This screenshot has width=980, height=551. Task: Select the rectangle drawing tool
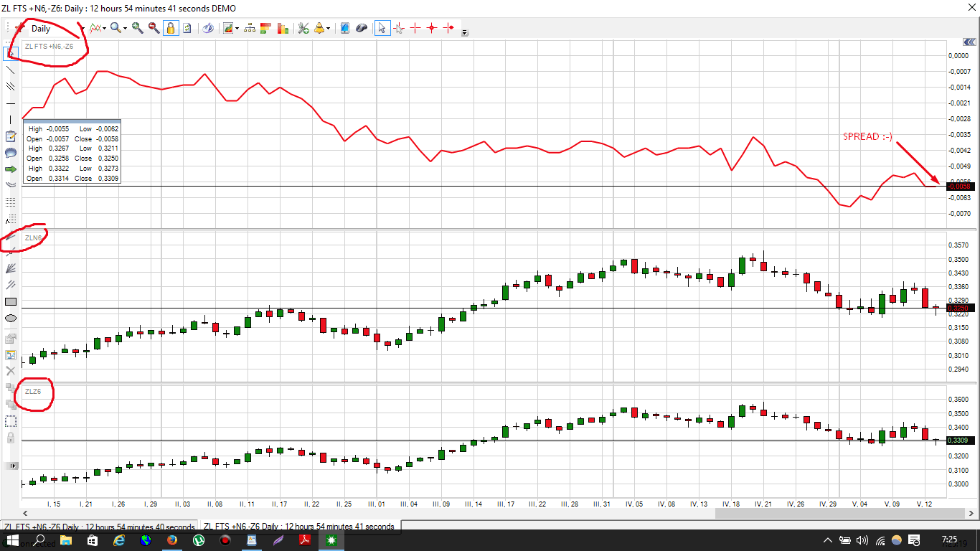[x=11, y=302]
